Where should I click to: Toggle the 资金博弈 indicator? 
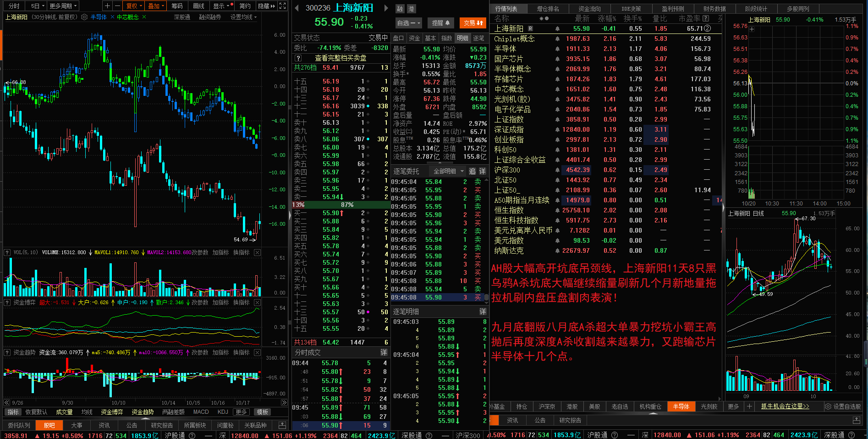pos(112,412)
